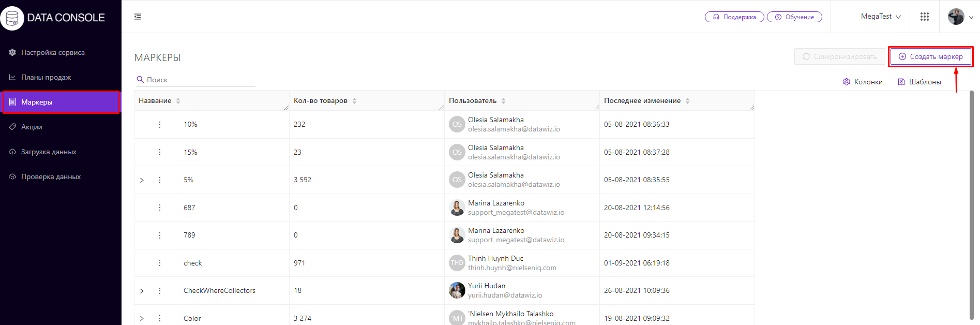Click the sort icon on Название column
Screen dimensions: 980x325
(178, 101)
